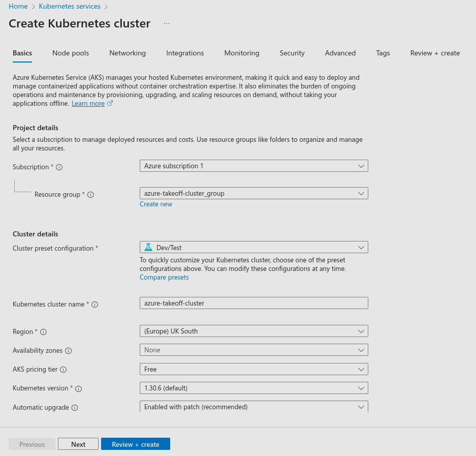Click the Next button
The height and width of the screenshot is (456, 476).
[78, 443]
